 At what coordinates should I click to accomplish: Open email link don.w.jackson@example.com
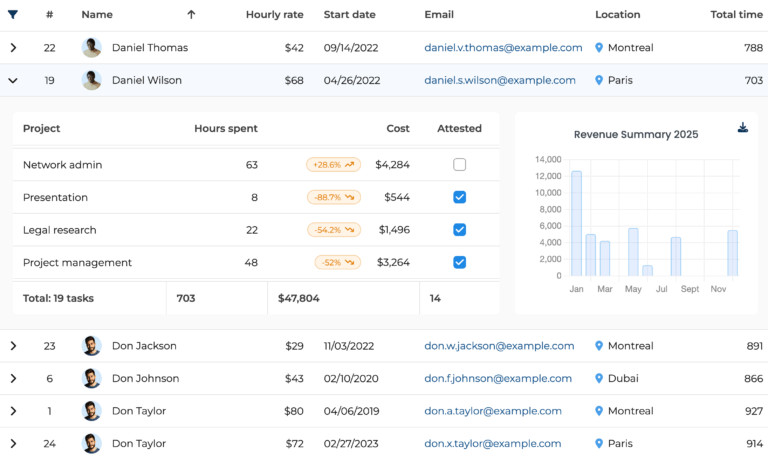499,346
